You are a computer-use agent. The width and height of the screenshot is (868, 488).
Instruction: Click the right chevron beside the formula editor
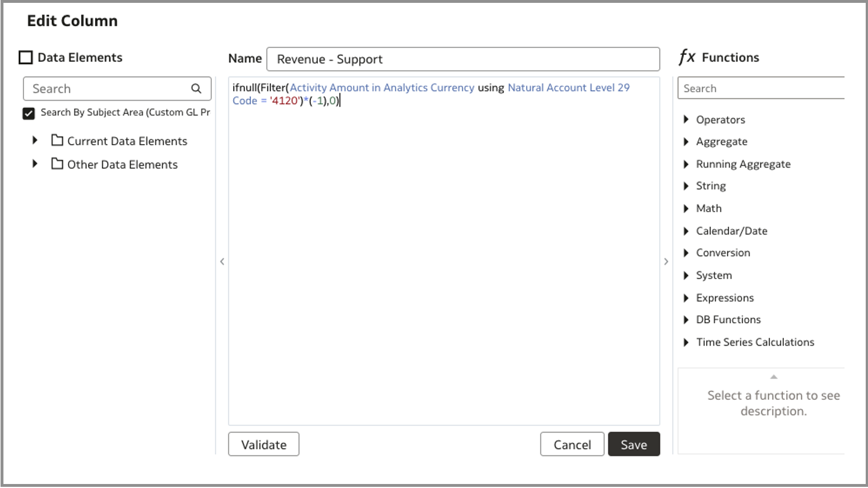pyautogui.click(x=666, y=261)
